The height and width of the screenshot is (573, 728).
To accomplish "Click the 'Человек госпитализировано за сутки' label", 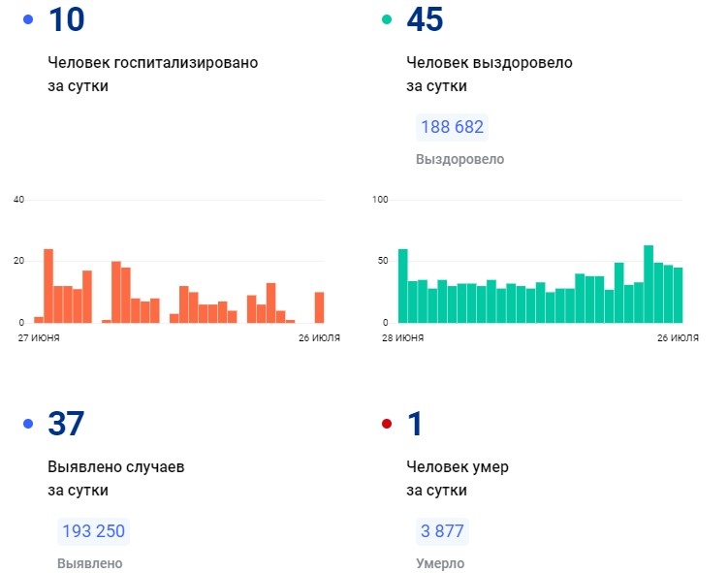I will coord(152,74).
